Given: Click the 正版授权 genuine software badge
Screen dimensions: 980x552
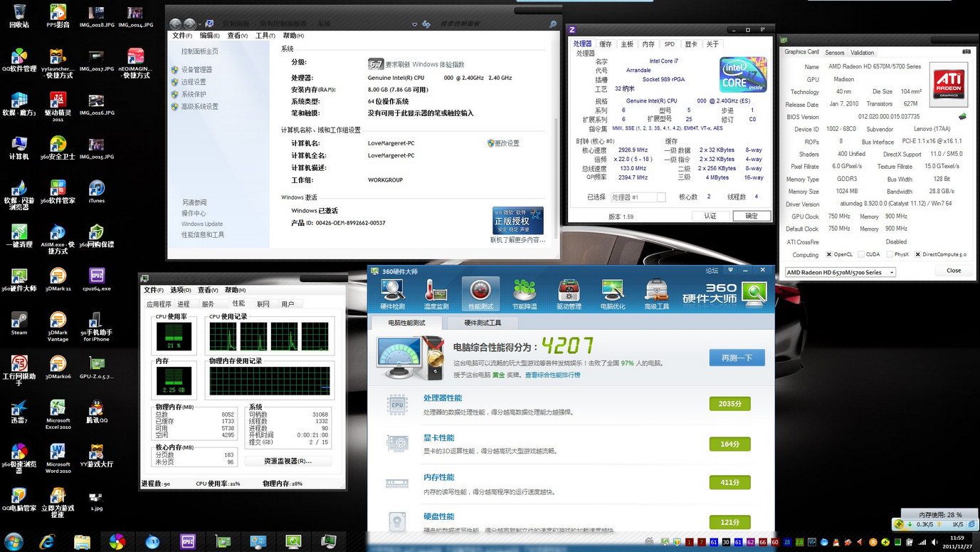Looking at the screenshot, I should 518,221.
